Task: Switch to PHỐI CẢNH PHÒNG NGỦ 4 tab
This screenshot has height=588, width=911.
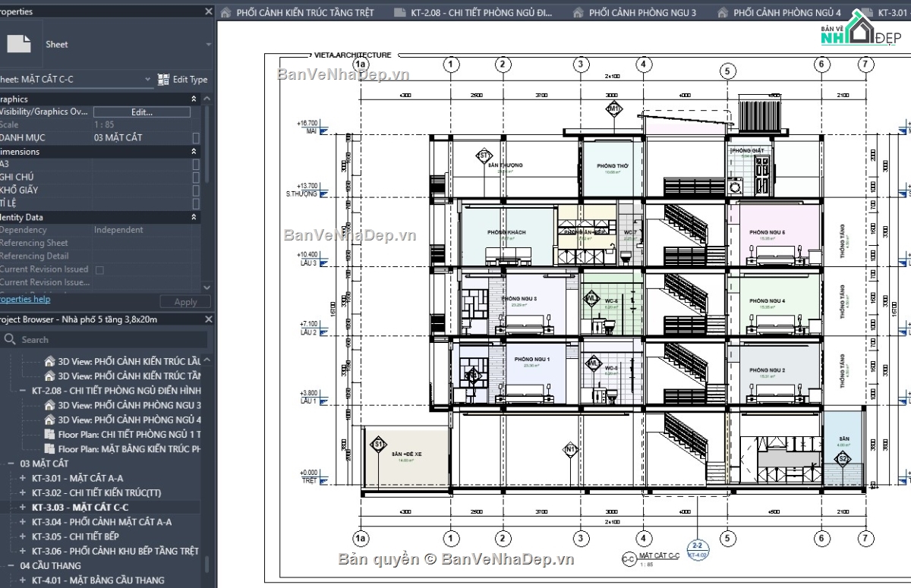Action: coord(779,13)
